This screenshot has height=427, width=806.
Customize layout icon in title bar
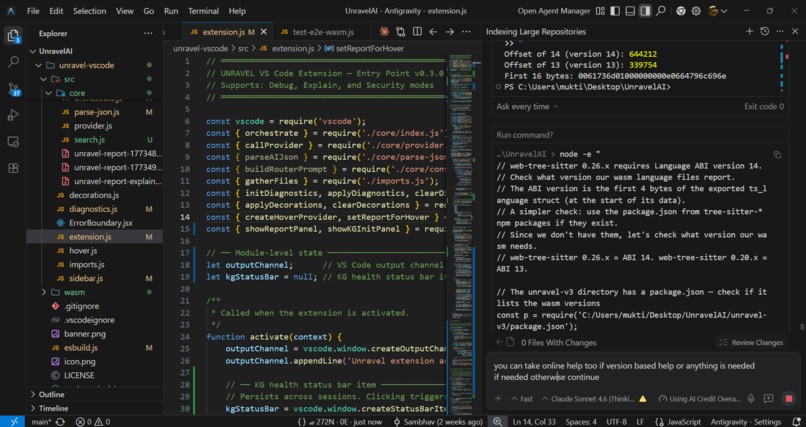tap(600, 11)
